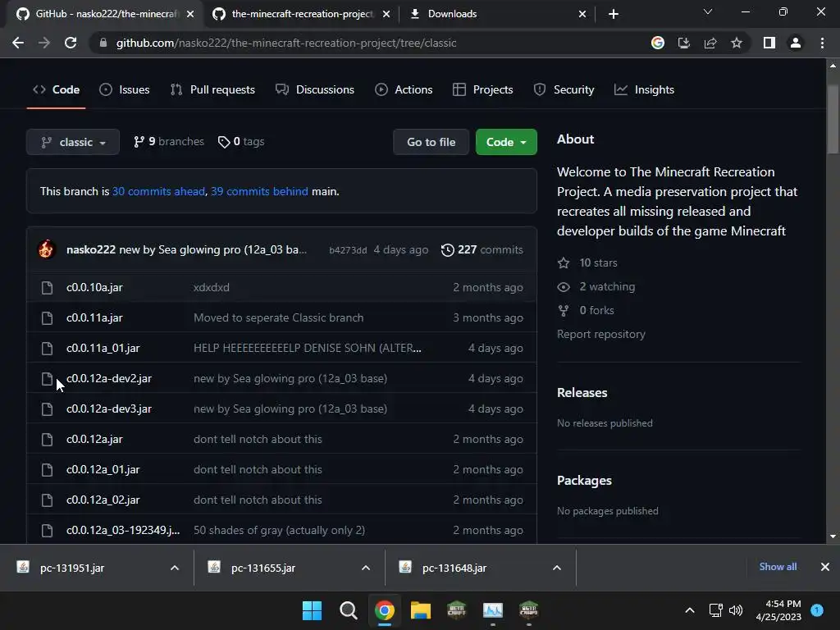Open file c0.0.11a.jar
The width and height of the screenshot is (840, 630).
pos(94,317)
